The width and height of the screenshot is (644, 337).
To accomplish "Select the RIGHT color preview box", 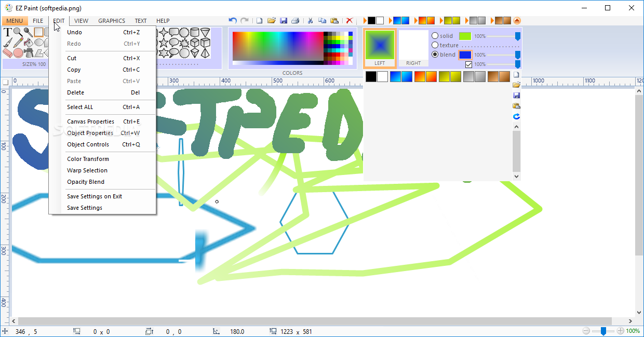I will pyautogui.click(x=413, y=48).
